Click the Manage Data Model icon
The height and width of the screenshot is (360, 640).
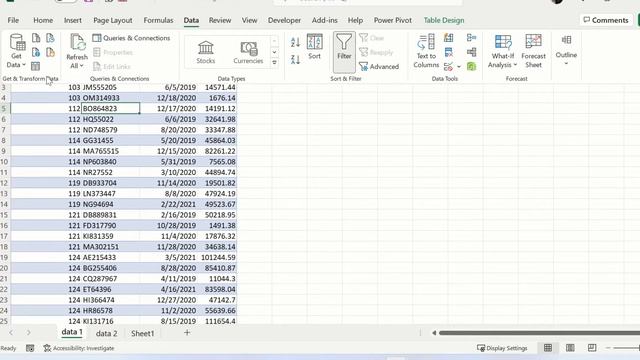pyautogui.click(x=471, y=66)
